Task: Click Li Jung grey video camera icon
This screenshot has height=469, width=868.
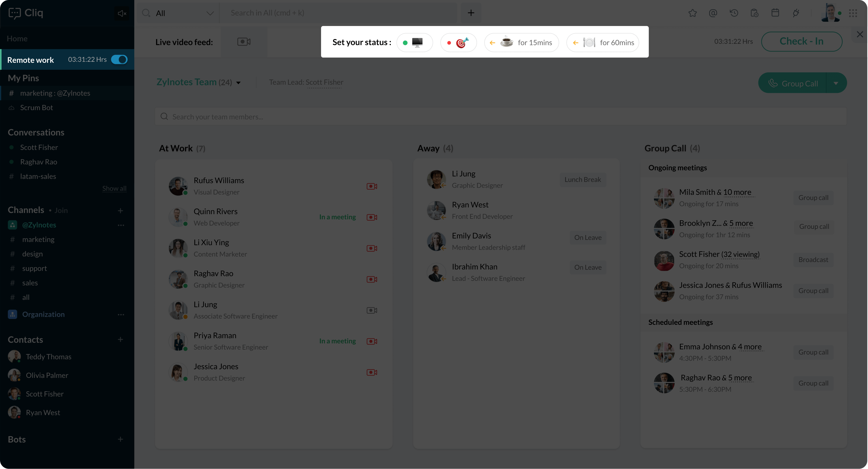Action: click(372, 310)
